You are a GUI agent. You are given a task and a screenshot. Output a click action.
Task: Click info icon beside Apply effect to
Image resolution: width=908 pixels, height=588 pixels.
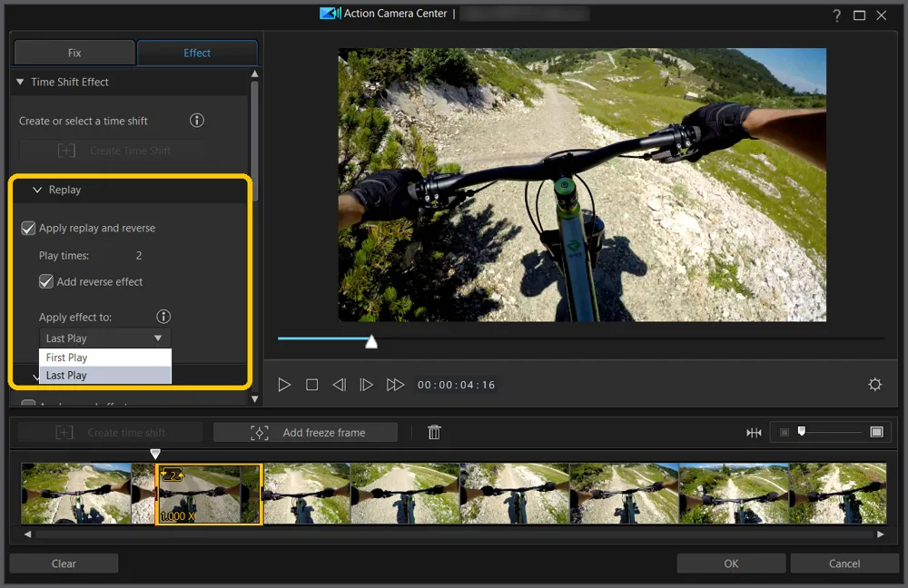163,317
